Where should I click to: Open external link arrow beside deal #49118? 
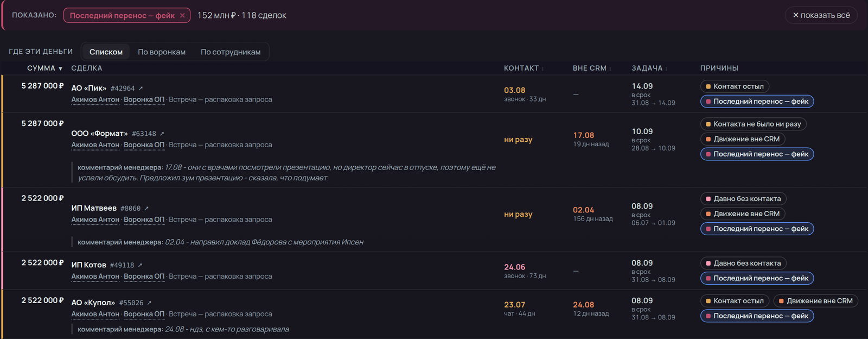(x=140, y=265)
